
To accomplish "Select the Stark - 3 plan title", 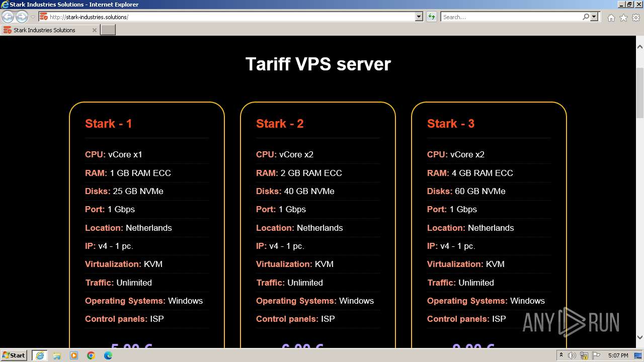I will [x=451, y=124].
